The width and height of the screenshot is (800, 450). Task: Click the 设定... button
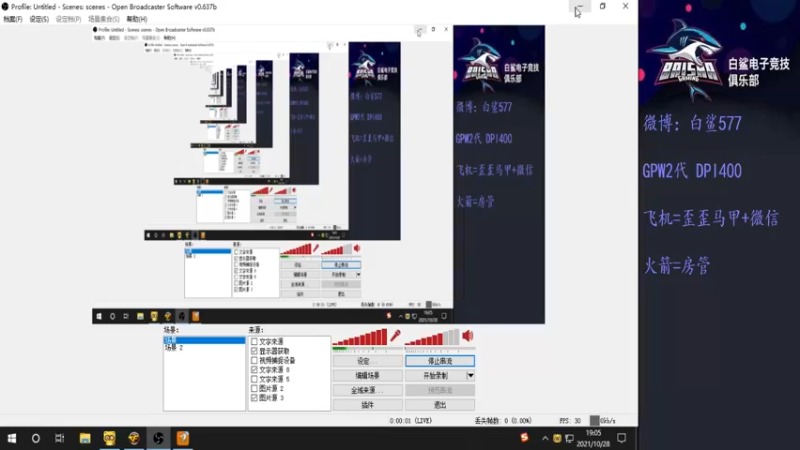(x=367, y=361)
